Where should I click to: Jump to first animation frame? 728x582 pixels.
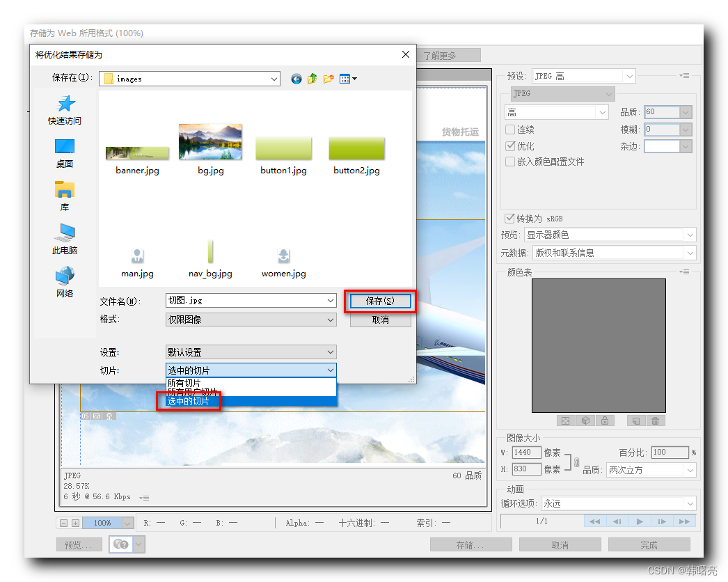(x=595, y=521)
